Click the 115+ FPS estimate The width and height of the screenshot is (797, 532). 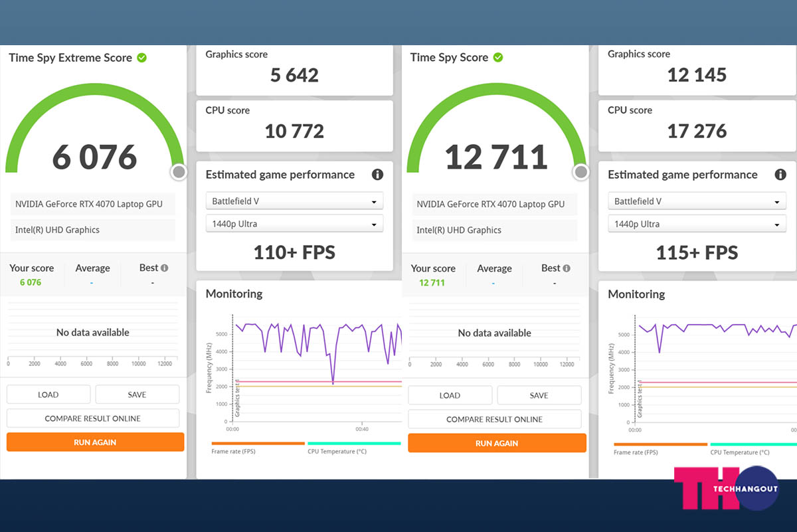[697, 253]
